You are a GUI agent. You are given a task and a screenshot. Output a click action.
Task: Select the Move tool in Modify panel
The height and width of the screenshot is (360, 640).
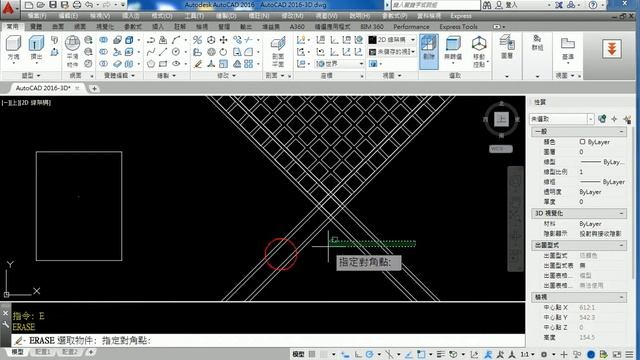(224, 40)
